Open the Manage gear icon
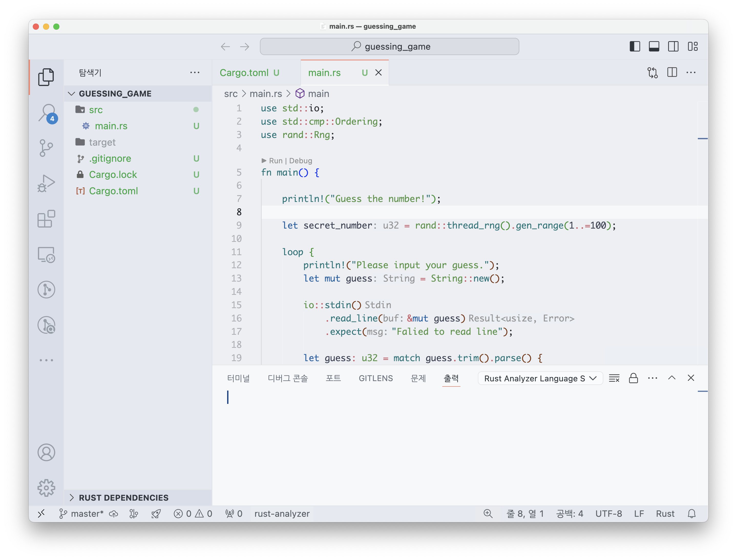The height and width of the screenshot is (560, 737). pos(46,488)
